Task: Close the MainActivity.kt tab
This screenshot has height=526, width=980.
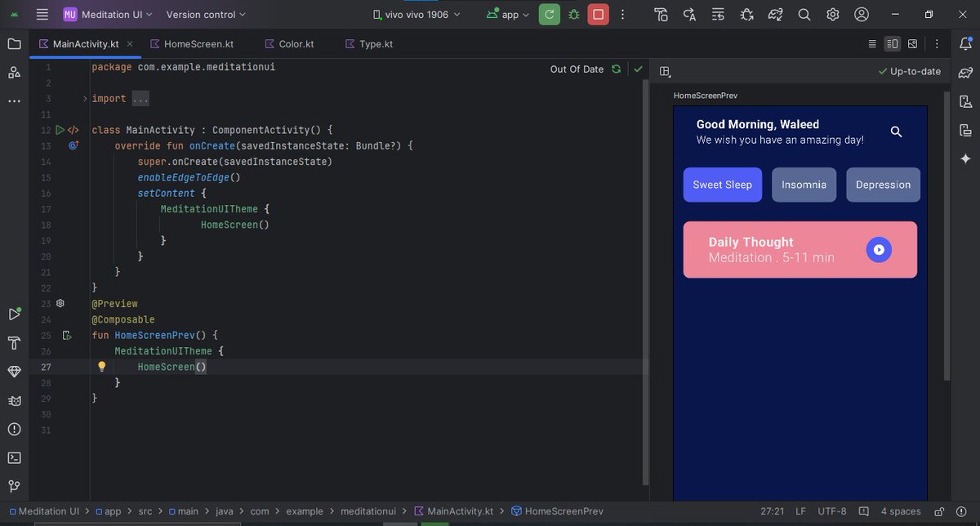Action: pyautogui.click(x=130, y=44)
